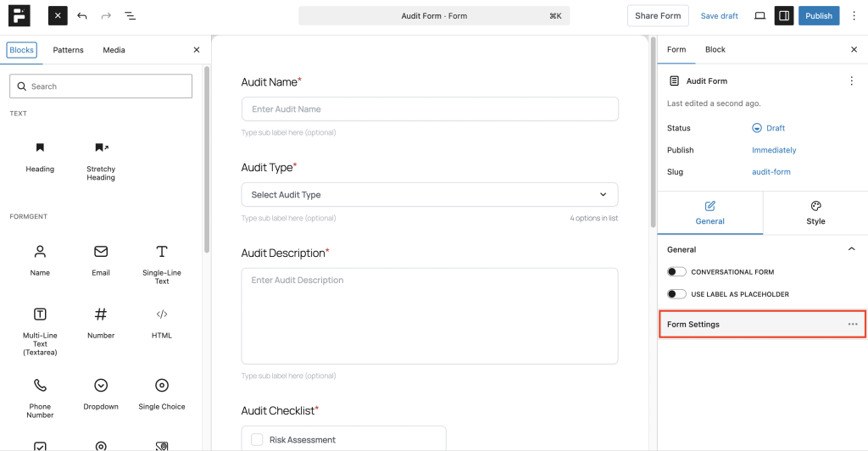Select the Audit Type label text
Screen dimensions: 868x451
[x=267, y=168]
